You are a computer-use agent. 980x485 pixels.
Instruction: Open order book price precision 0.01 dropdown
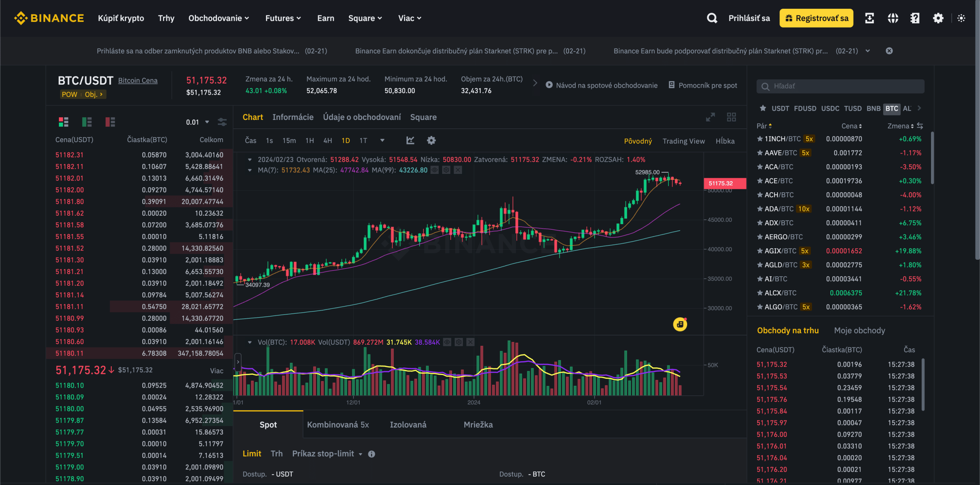tap(198, 122)
